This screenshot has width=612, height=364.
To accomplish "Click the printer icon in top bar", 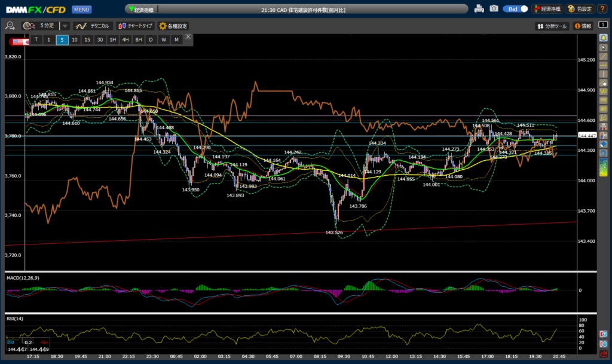I will click(x=479, y=9).
